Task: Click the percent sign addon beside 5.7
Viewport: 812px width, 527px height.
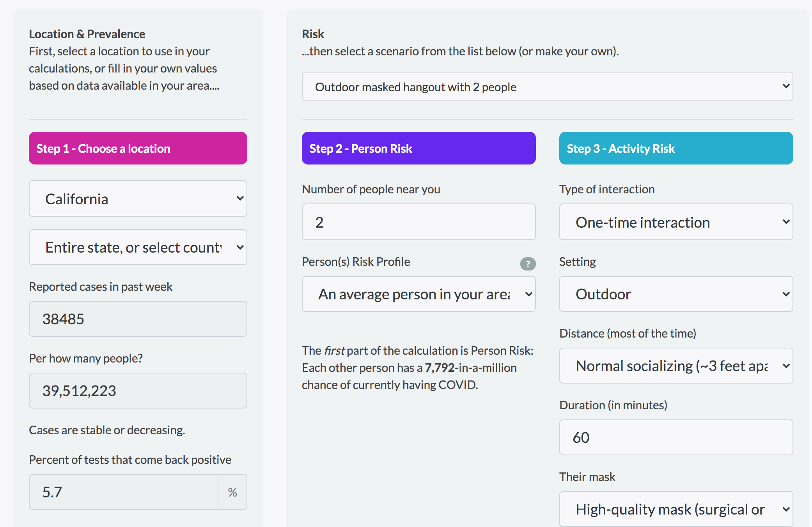Action: [x=232, y=492]
